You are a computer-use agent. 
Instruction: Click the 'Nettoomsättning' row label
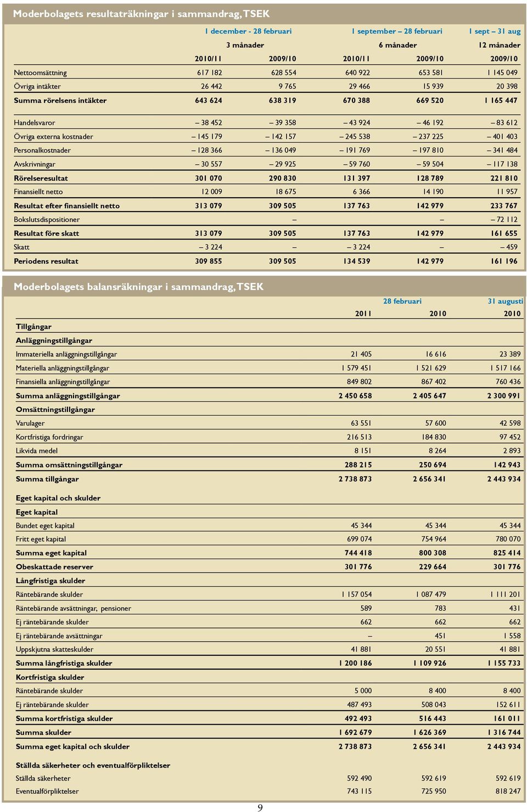(40, 73)
